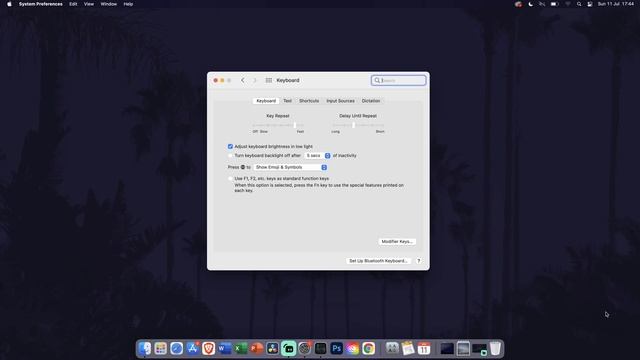Image resolution: width=640 pixels, height=360 pixels.
Task: Click the Key Repeat slider
Action: pos(278,125)
